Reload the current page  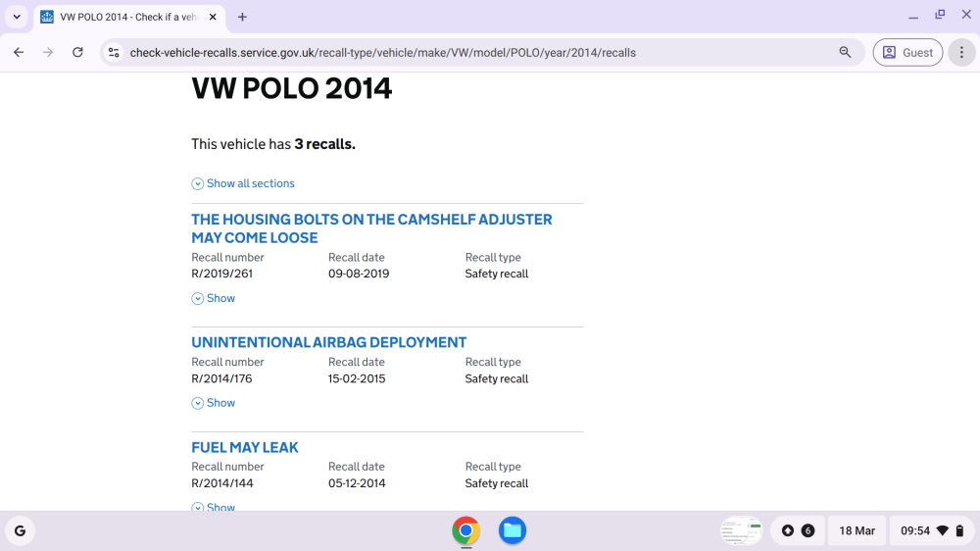(x=77, y=53)
